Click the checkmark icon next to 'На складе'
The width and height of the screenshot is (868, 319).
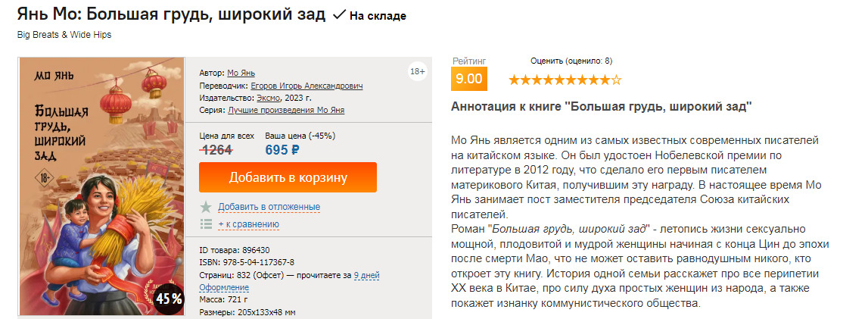[x=340, y=14]
